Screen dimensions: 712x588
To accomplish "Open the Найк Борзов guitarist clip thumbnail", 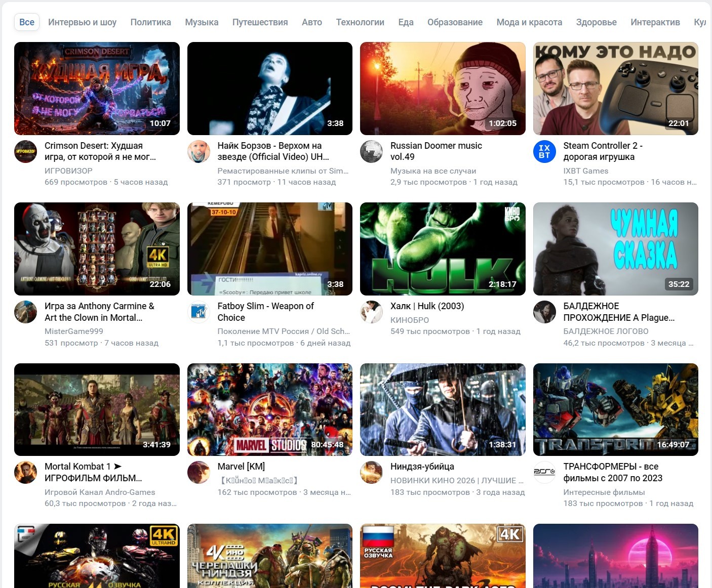I will tap(270, 89).
